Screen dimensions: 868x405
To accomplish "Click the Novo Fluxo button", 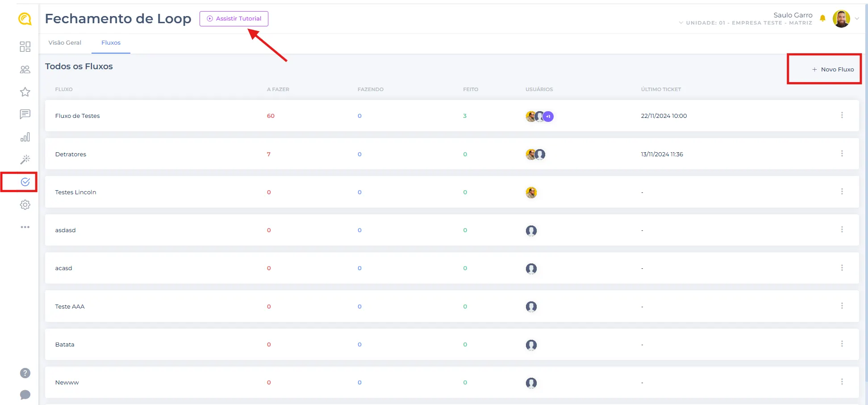I will click(833, 69).
